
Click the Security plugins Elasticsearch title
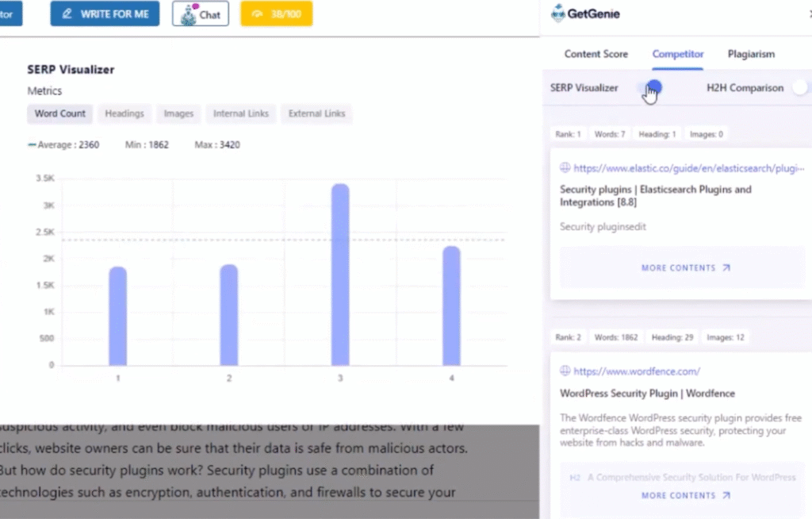tap(656, 196)
